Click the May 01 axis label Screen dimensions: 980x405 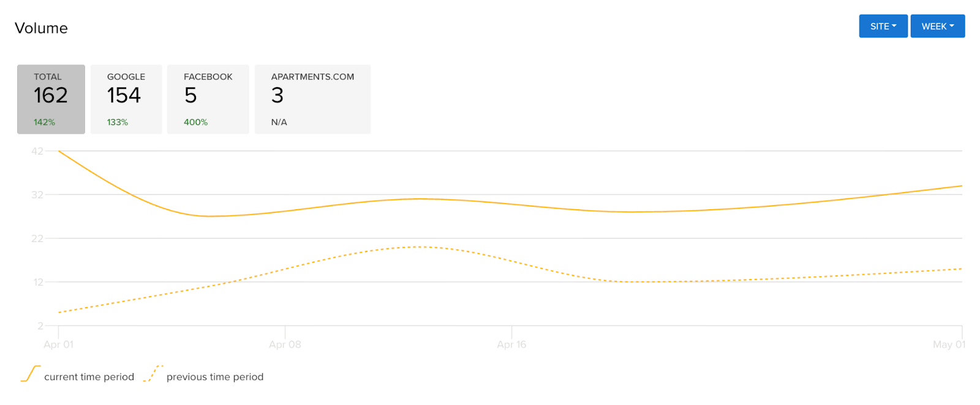click(x=949, y=344)
